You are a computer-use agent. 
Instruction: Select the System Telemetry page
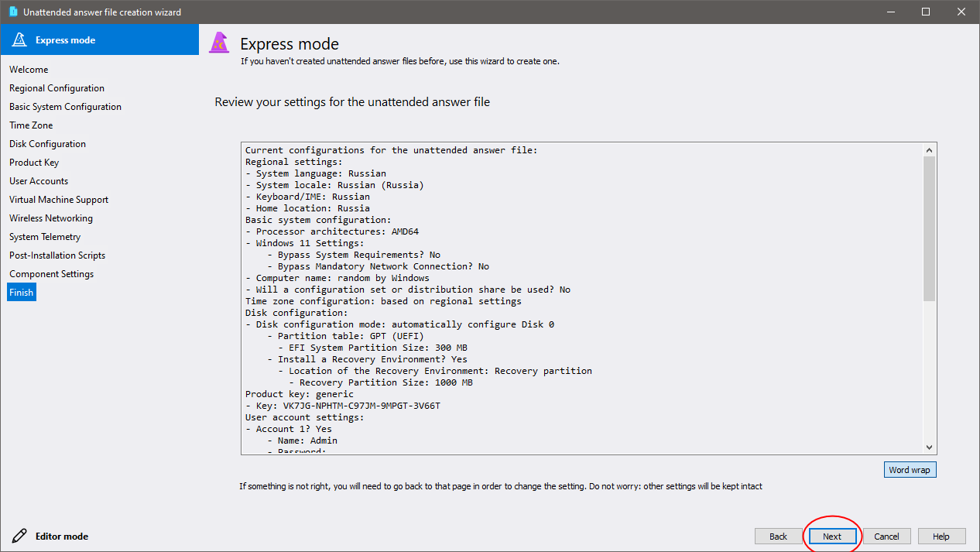tap(45, 237)
